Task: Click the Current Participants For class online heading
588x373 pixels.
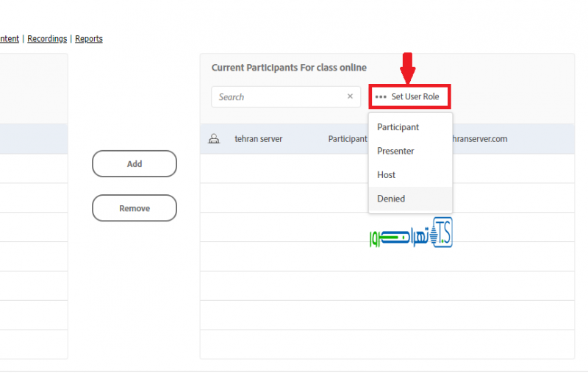Action: pos(289,68)
